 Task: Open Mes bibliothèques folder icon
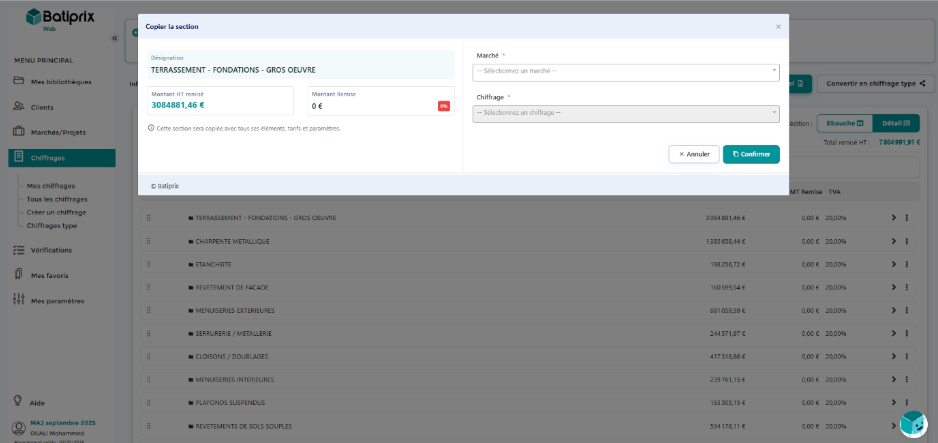click(19, 81)
